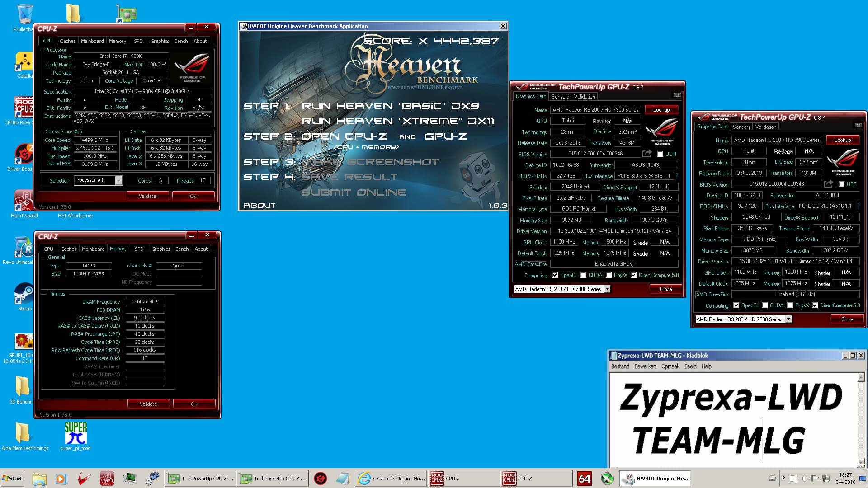This screenshot has height=488, width=868.
Task: Expand GPU selector dropdown in right GPU-Z
Action: pos(788,319)
